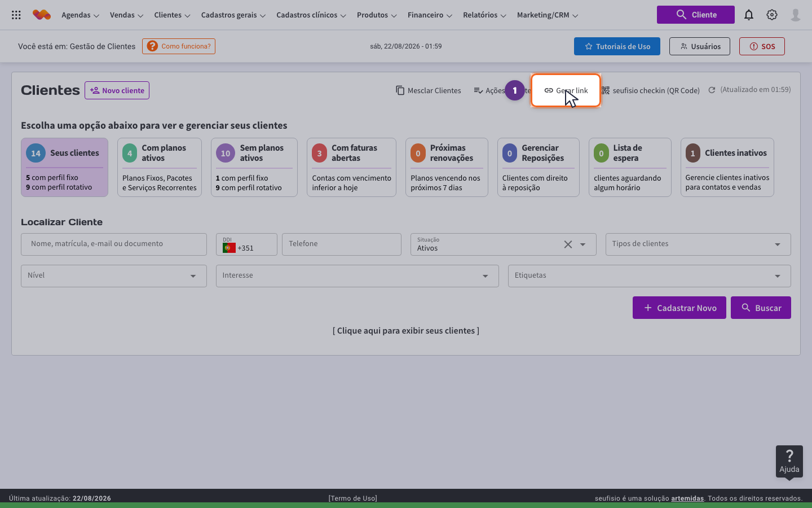Refresh the updated-at client list icon
This screenshot has width=812, height=508.
pos(712,90)
